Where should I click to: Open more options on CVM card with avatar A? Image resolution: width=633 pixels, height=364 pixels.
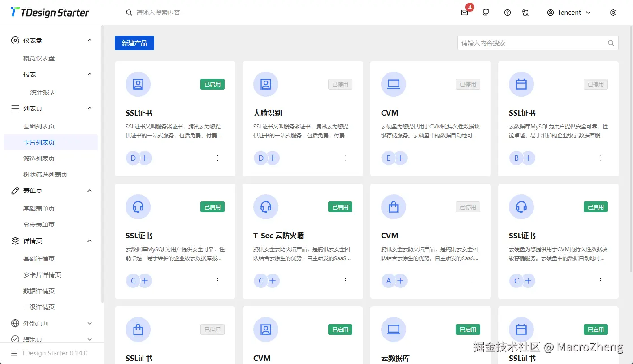(473, 281)
